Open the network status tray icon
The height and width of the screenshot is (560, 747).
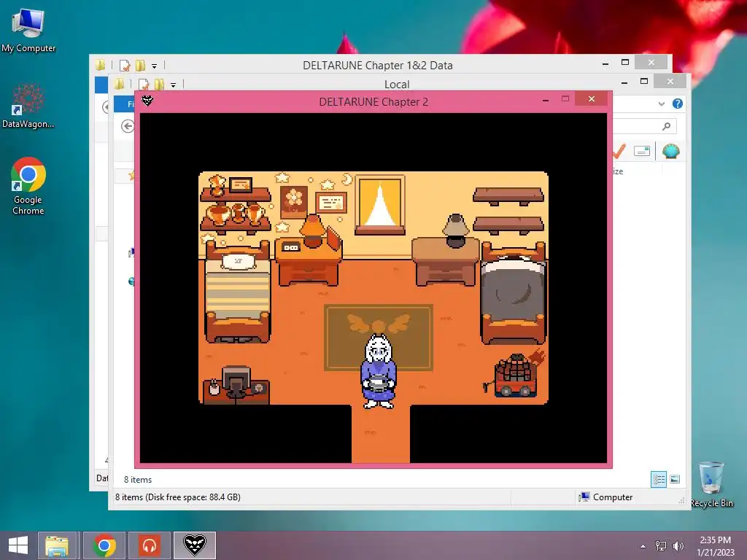[x=661, y=545]
